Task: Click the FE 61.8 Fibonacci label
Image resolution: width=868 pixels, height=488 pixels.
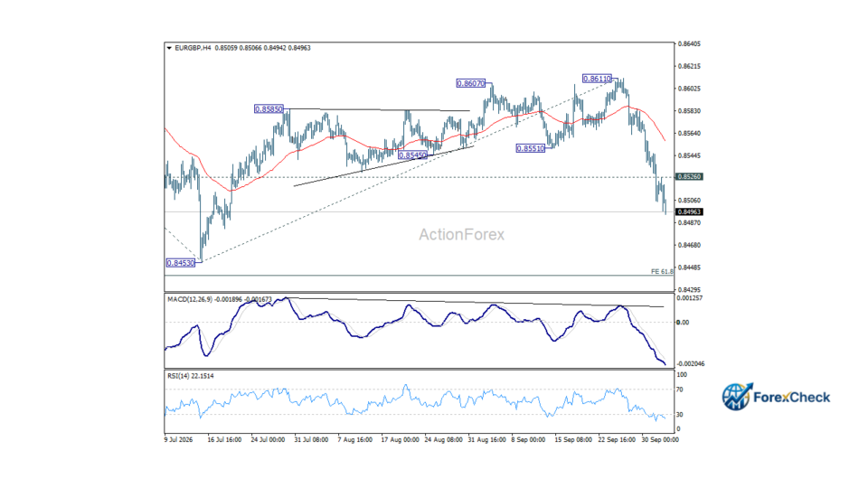Action: 662,272
